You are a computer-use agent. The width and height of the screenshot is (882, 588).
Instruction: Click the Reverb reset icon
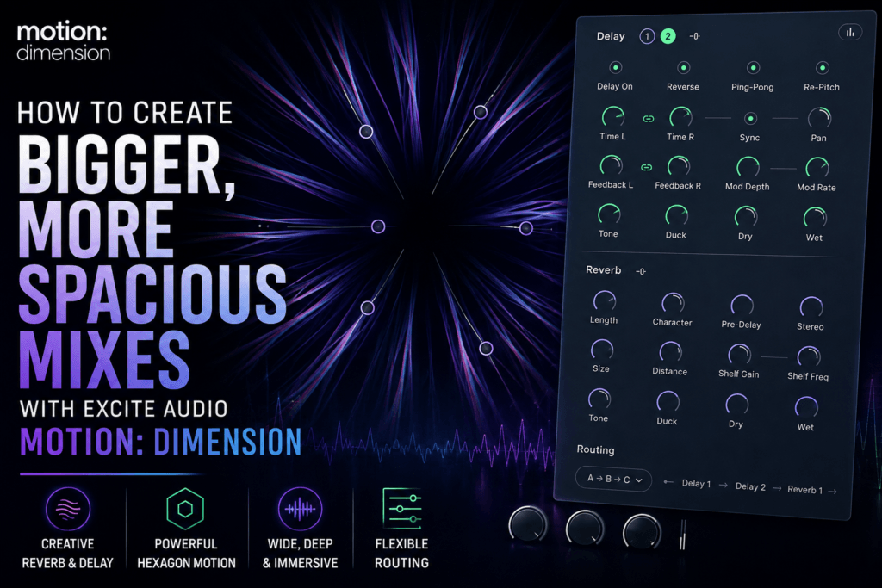(x=641, y=271)
